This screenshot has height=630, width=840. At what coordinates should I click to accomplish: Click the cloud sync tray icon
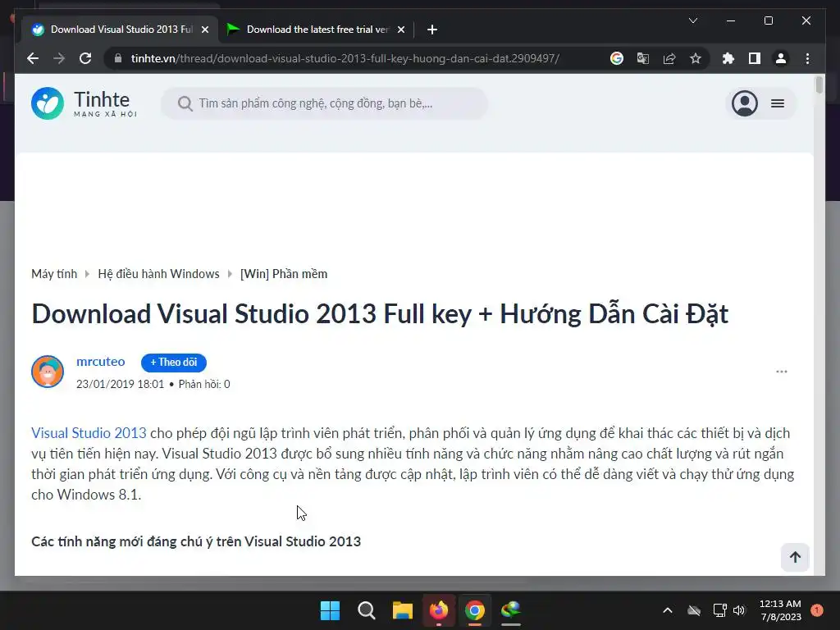(x=694, y=610)
